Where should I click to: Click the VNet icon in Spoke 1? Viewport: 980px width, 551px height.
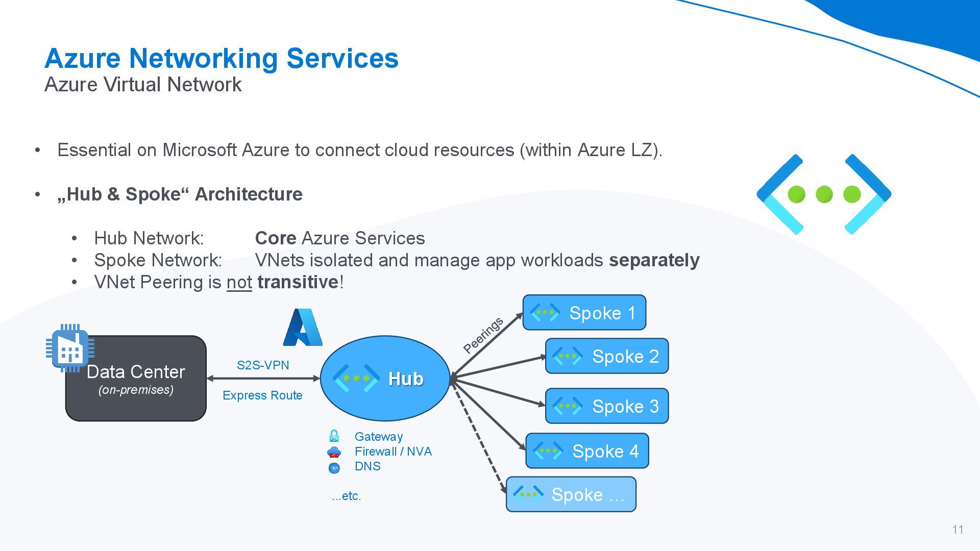click(x=545, y=312)
